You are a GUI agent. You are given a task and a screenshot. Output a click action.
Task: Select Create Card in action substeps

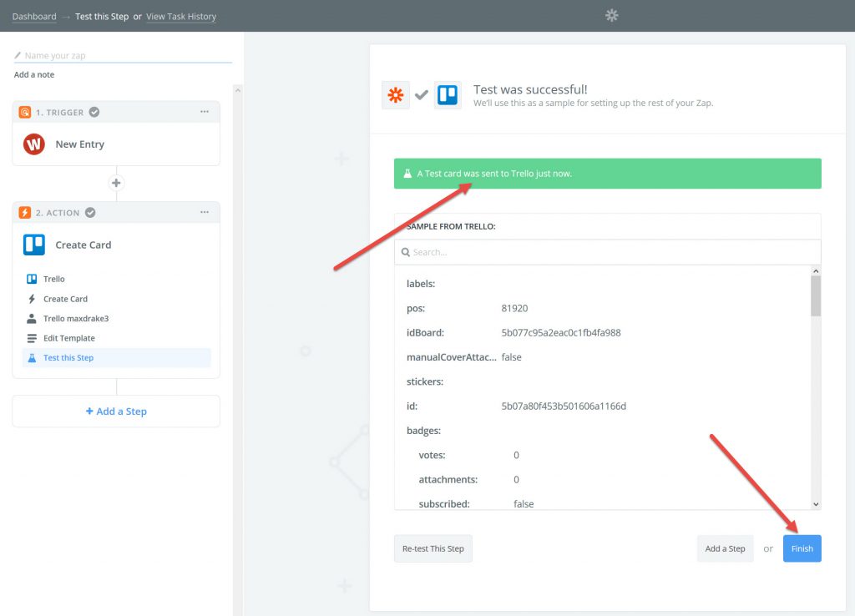pos(65,299)
